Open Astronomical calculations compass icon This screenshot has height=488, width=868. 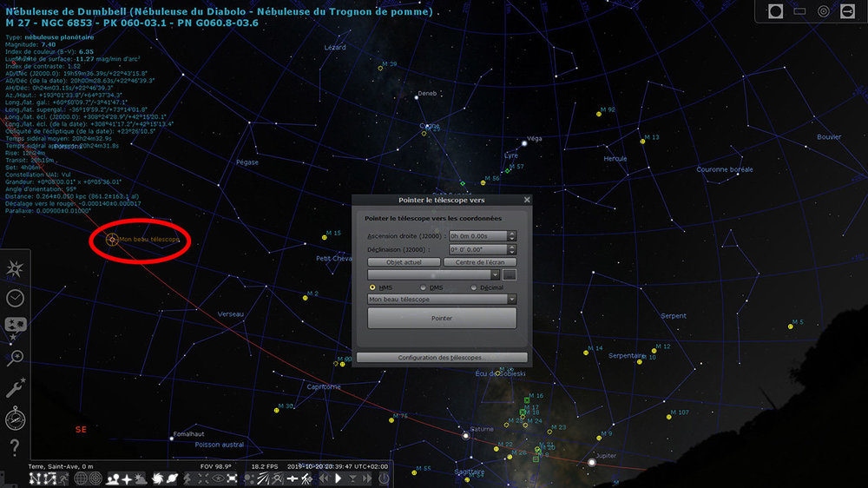pos(15,419)
